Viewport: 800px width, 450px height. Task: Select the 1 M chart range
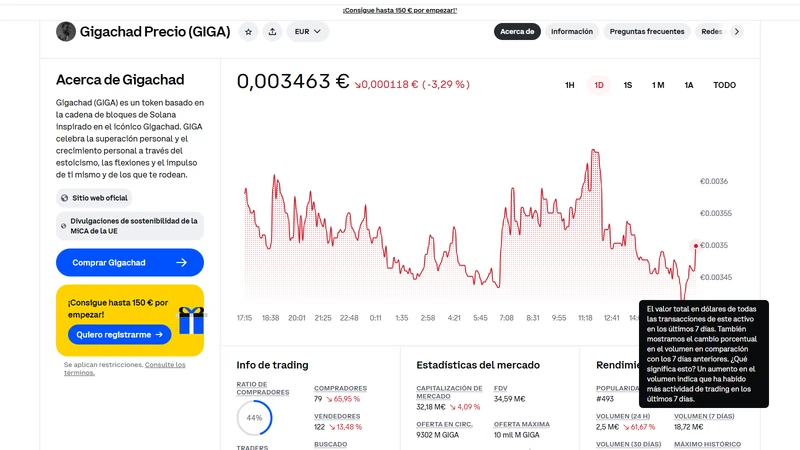click(658, 85)
